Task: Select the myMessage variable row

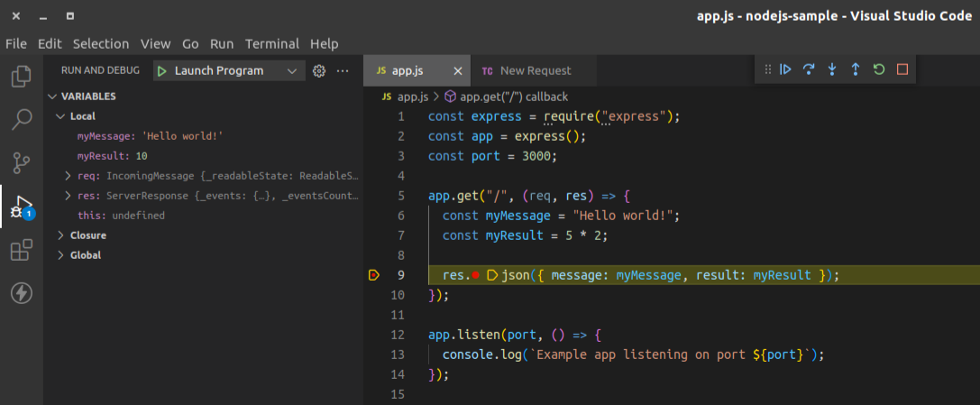Action: (x=203, y=136)
